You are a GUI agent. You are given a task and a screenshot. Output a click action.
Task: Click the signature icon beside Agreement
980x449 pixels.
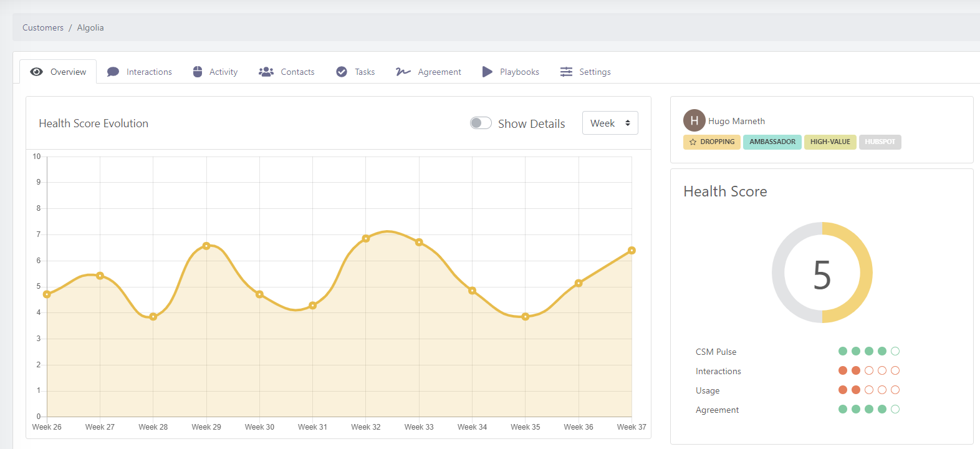tap(403, 72)
